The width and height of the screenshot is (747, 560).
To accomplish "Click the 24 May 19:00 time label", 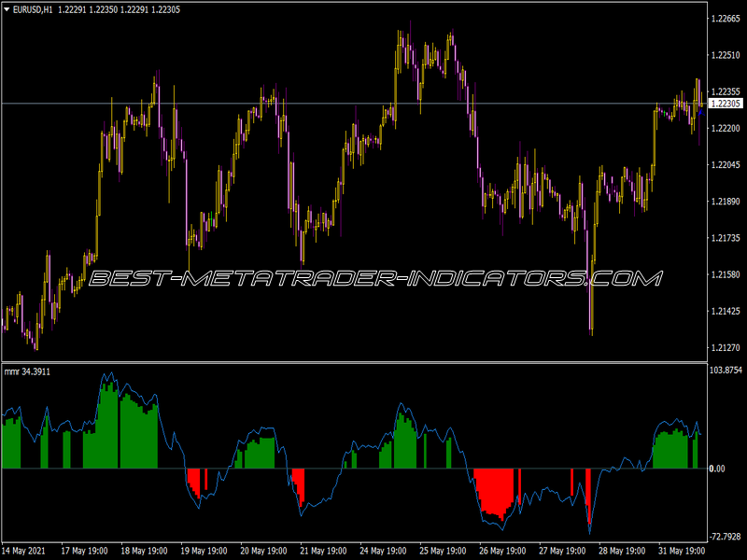I will tap(383, 551).
